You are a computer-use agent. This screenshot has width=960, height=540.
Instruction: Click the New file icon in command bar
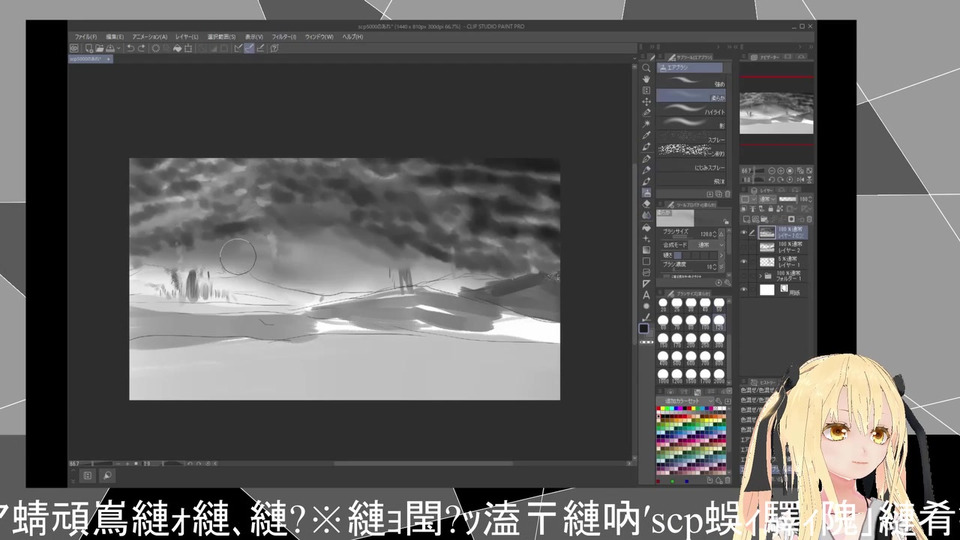pyautogui.click(x=88, y=48)
